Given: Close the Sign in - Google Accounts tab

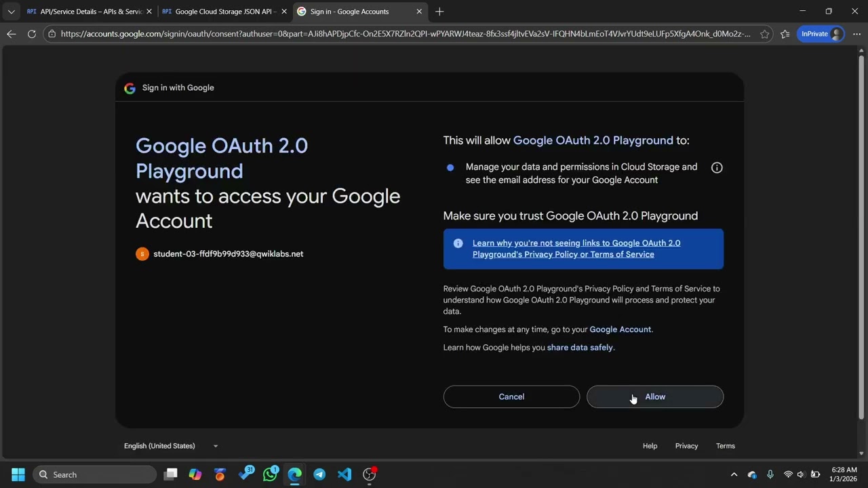Looking at the screenshot, I should pyautogui.click(x=419, y=12).
